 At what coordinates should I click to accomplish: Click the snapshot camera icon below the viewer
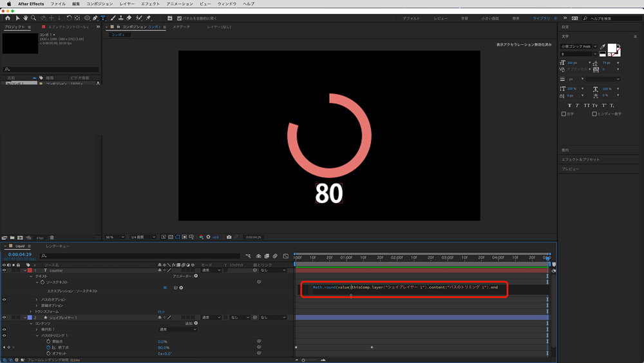pyautogui.click(x=229, y=237)
